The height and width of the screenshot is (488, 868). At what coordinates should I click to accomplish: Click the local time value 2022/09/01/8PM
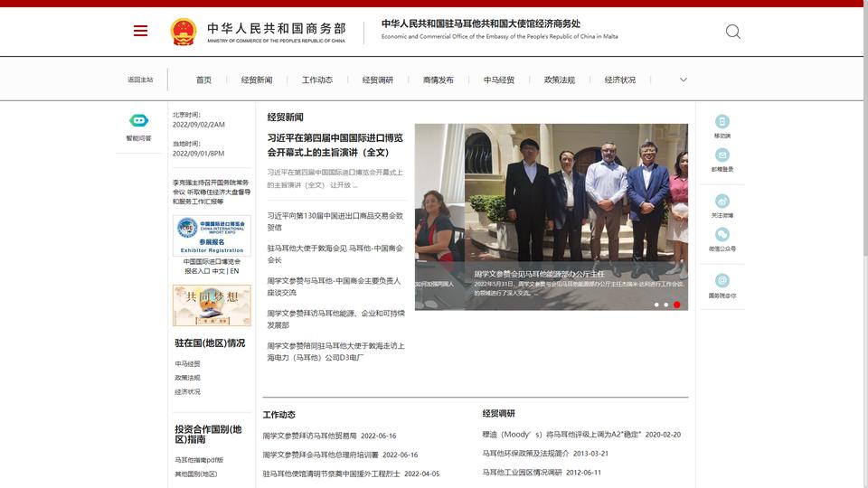click(198, 154)
